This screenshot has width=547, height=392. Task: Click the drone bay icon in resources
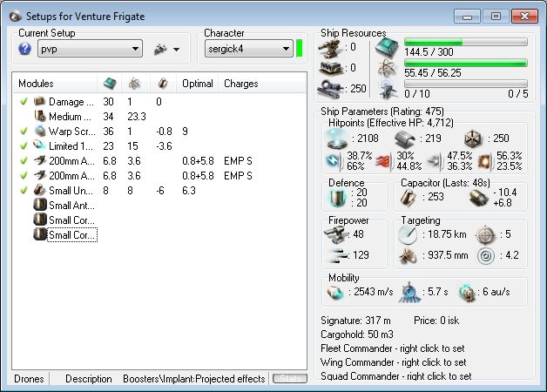click(388, 90)
